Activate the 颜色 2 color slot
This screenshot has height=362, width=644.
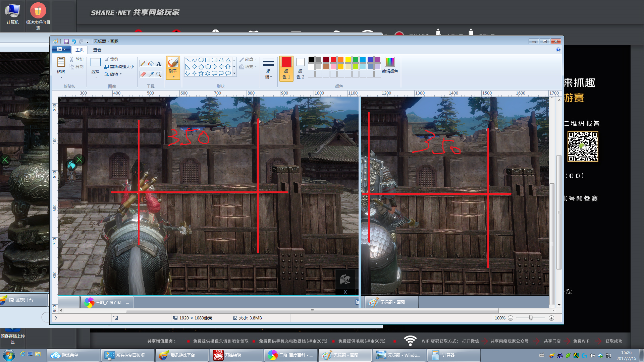(x=300, y=68)
